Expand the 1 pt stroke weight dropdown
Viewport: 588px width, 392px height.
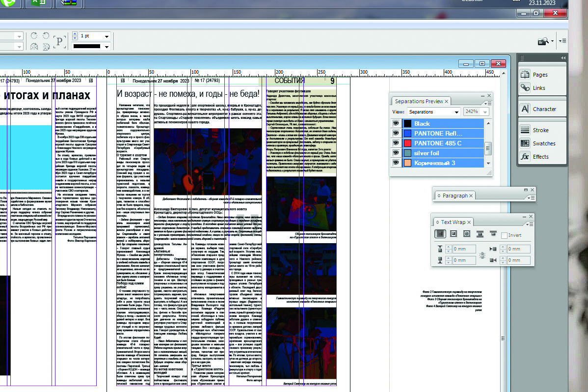coord(107,36)
